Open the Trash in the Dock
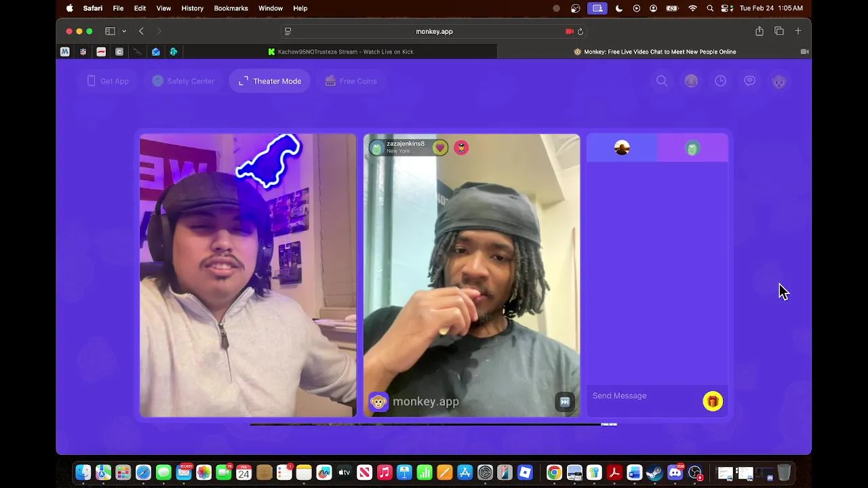Image resolution: width=868 pixels, height=488 pixels. click(784, 472)
